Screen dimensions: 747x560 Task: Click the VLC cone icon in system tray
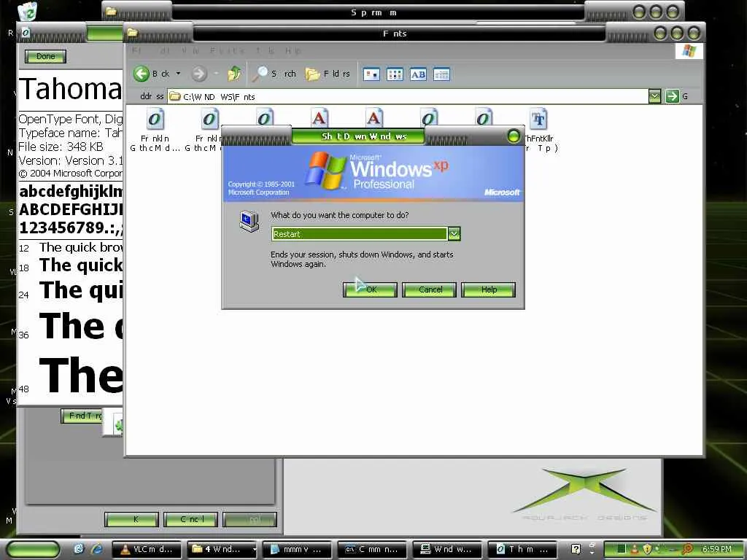click(635, 549)
